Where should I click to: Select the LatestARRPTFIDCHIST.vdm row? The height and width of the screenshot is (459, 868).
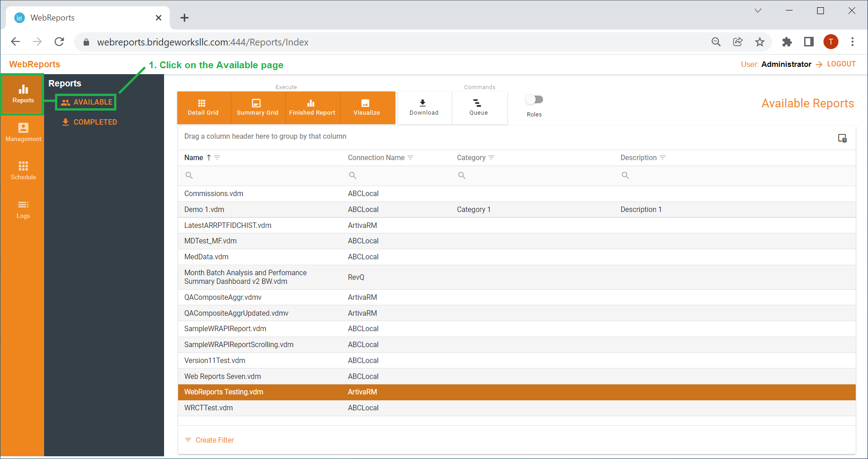(517, 225)
